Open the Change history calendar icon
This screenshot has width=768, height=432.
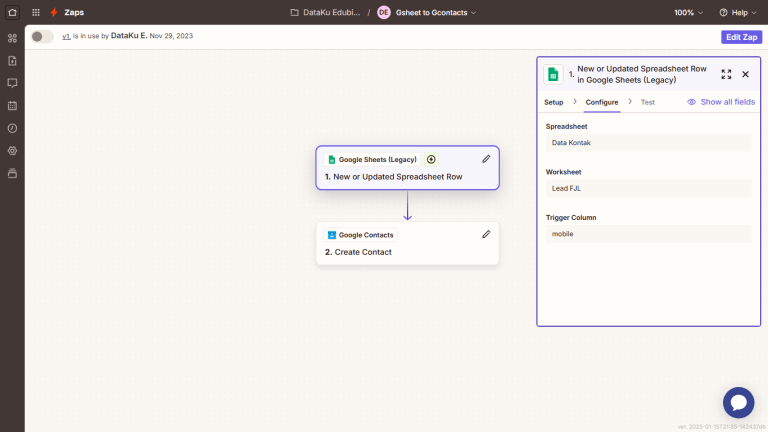click(x=12, y=106)
